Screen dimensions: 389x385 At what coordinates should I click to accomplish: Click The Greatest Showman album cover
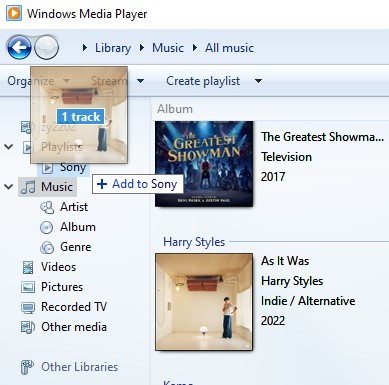tap(204, 164)
